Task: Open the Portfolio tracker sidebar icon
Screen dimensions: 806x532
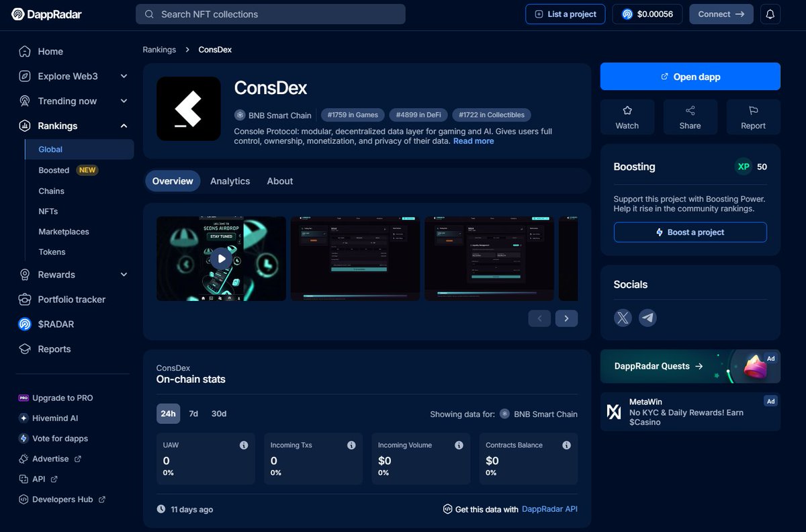Action: 24,299
